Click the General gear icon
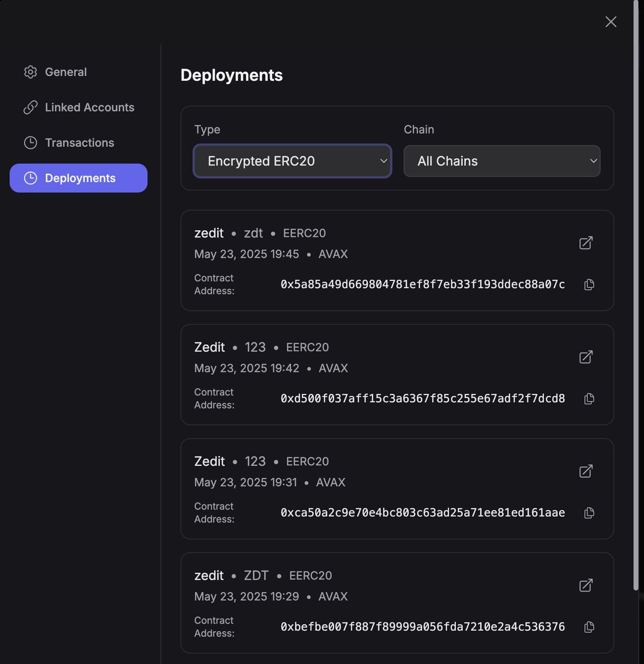 click(30, 72)
